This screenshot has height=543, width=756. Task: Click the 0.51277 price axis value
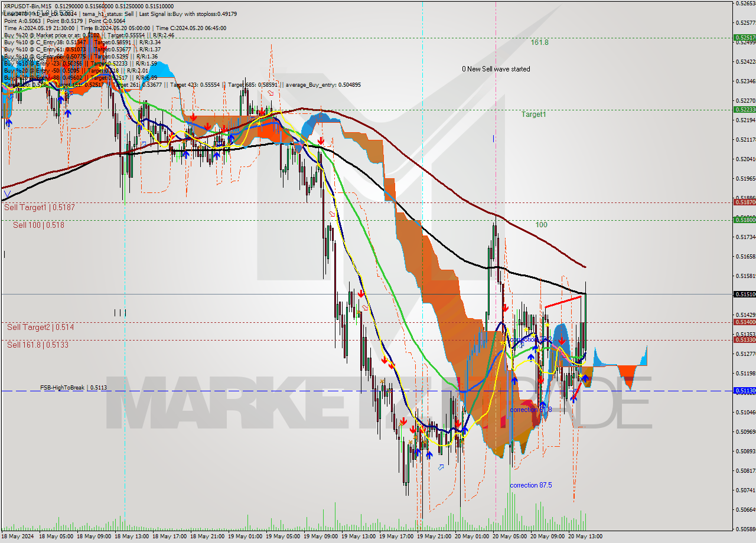pos(745,354)
